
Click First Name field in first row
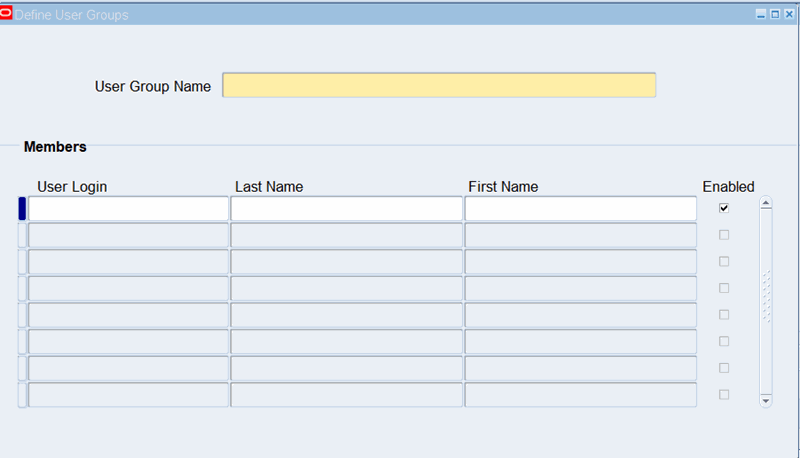point(581,209)
